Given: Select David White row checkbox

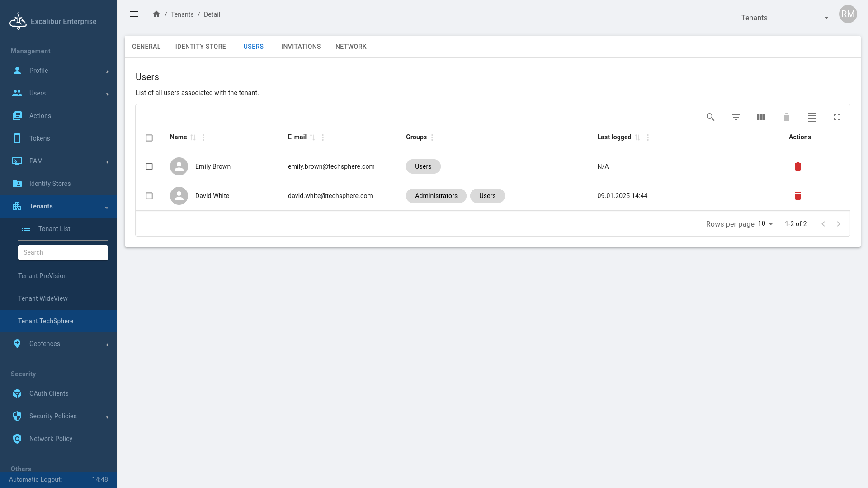Looking at the screenshot, I should tap(149, 196).
